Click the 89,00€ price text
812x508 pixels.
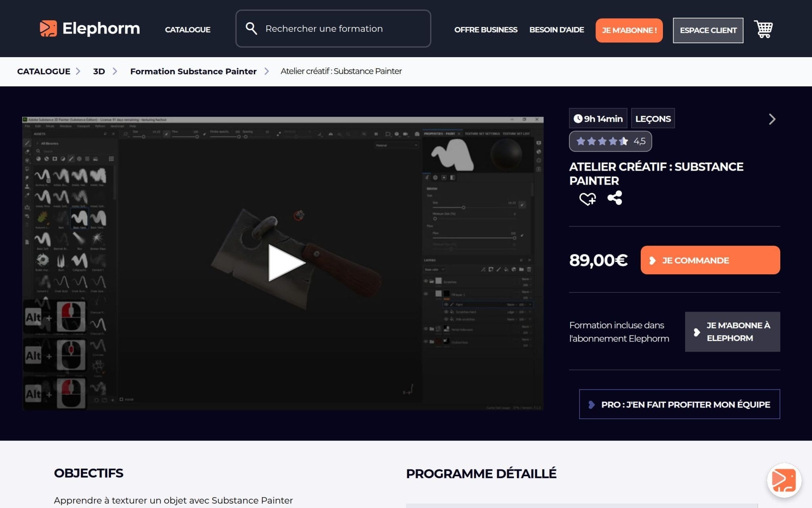point(598,260)
